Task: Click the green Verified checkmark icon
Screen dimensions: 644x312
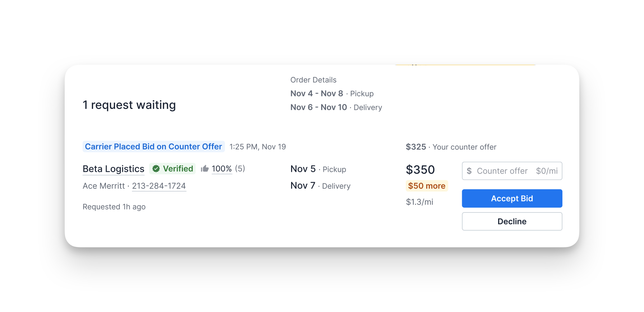Action: (x=156, y=169)
